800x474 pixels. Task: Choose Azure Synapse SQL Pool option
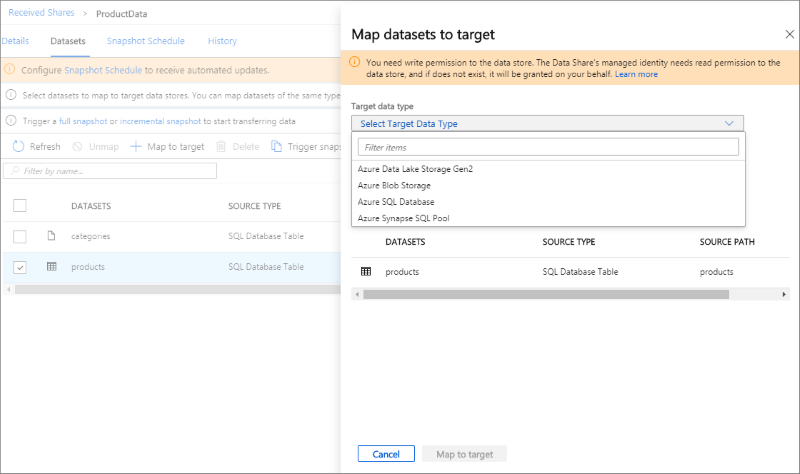click(x=403, y=218)
